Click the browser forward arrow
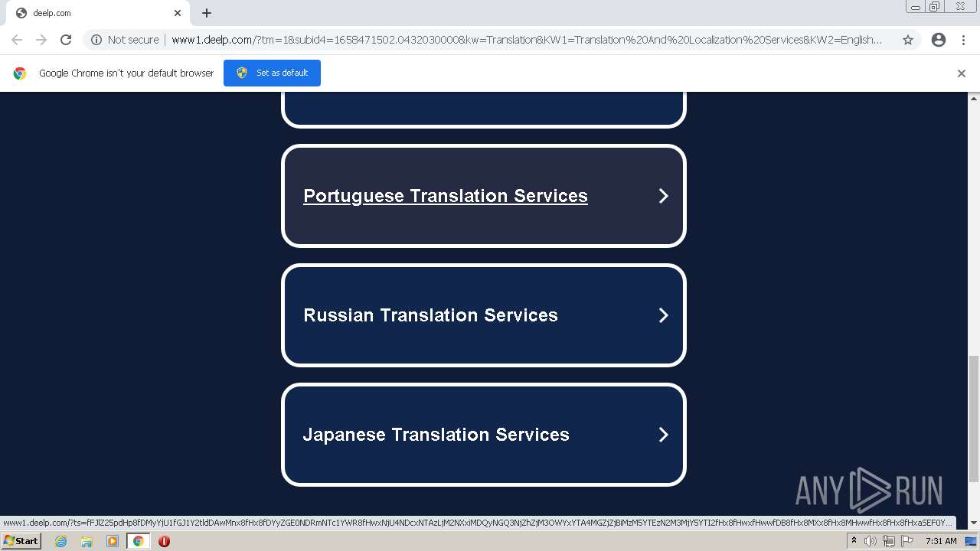 [41, 40]
